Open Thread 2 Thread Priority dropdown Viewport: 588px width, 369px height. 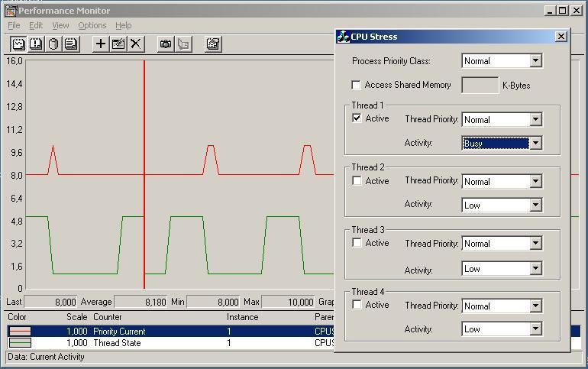click(536, 182)
